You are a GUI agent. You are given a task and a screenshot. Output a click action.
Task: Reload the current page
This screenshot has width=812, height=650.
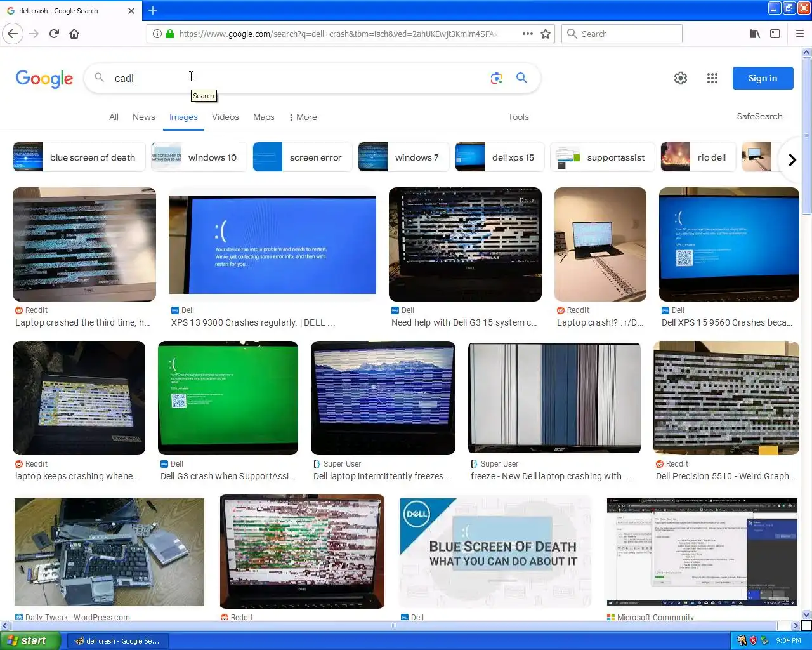[x=54, y=34]
